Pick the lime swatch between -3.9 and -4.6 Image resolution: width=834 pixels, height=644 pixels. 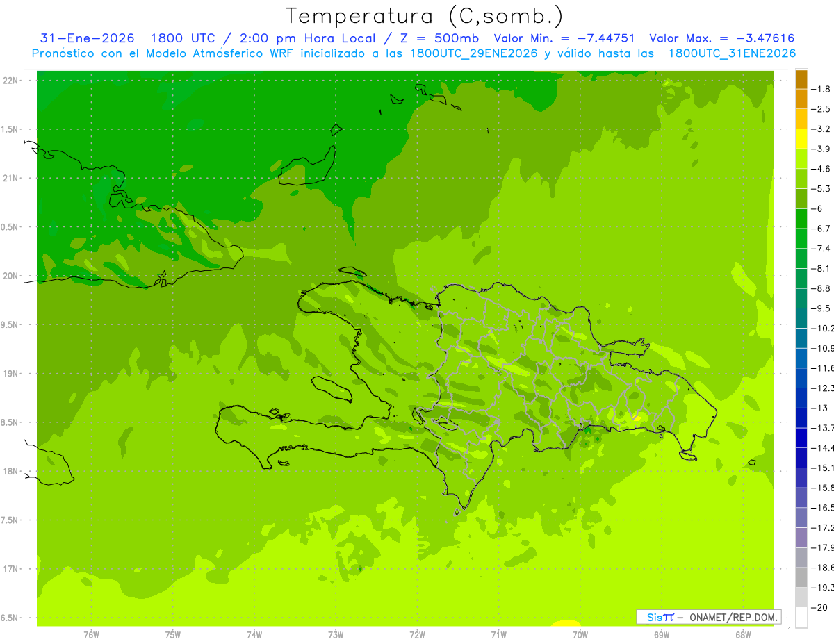click(x=801, y=159)
